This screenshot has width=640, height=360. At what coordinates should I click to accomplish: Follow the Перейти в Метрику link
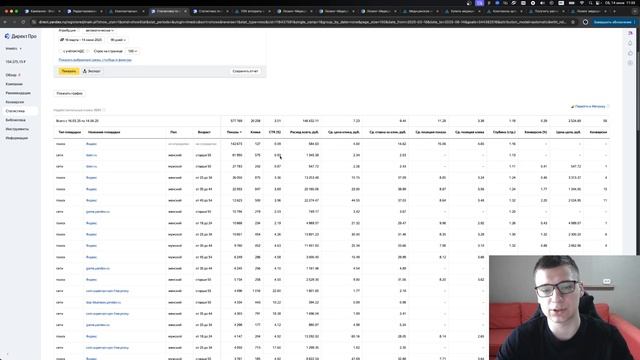(x=590, y=107)
